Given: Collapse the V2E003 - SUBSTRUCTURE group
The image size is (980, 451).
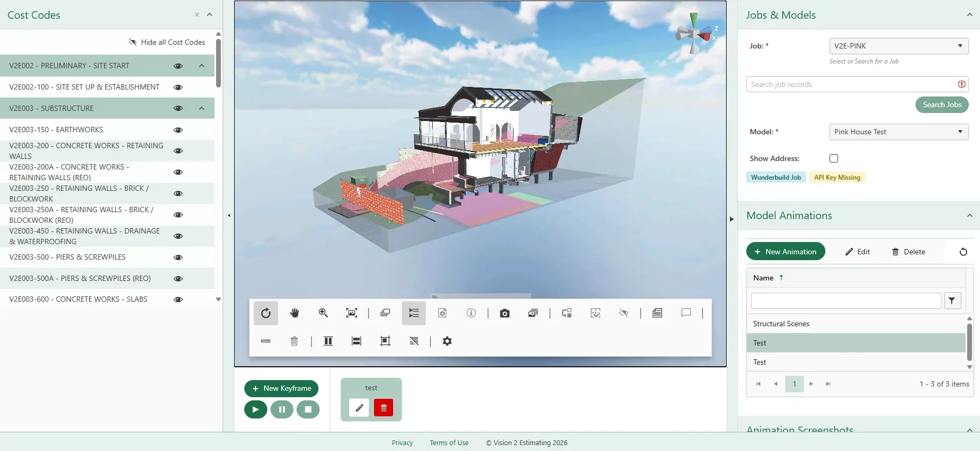Looking at the screenshot, I should point(202,108).
